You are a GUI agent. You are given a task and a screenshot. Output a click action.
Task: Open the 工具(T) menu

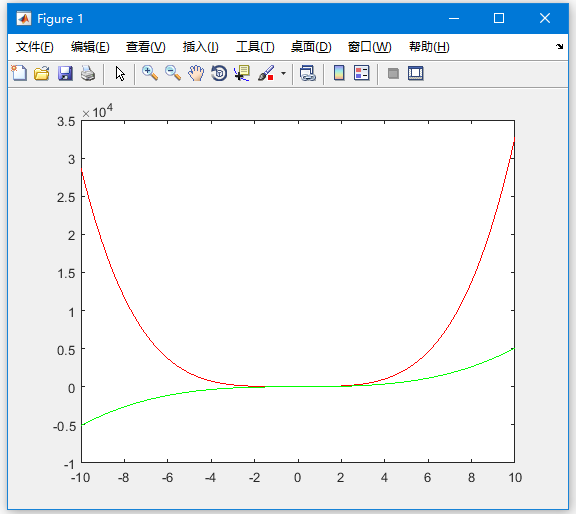pyautogui.click(x=255, y=47)
